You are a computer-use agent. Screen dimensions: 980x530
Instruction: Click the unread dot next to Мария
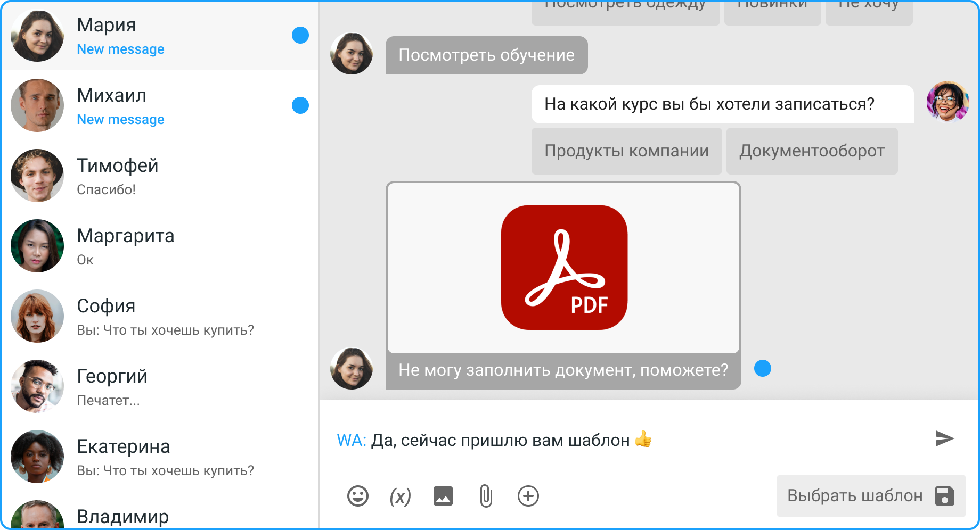pyautogui.click(x=300, y=35)
